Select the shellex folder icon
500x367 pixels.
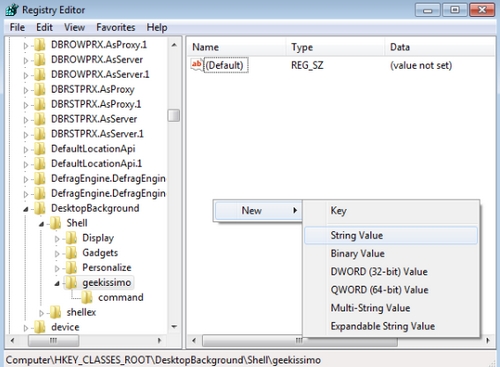point(55,312)
